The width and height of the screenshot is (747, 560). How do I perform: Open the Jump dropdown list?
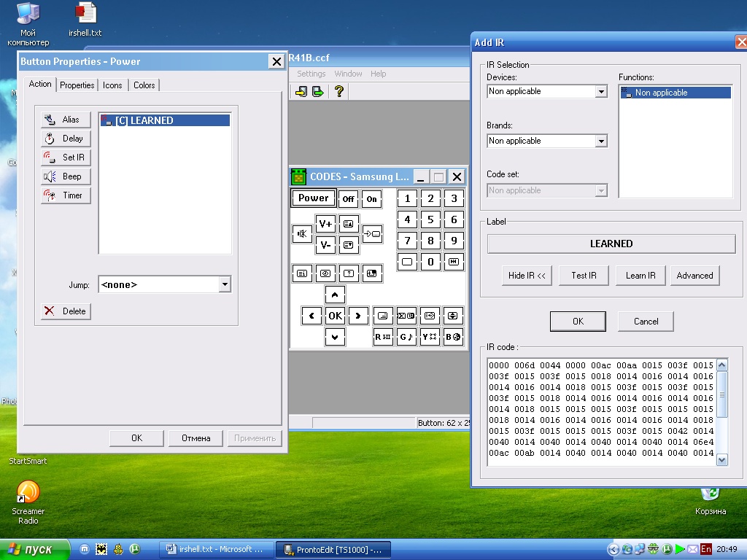[225, 285]
